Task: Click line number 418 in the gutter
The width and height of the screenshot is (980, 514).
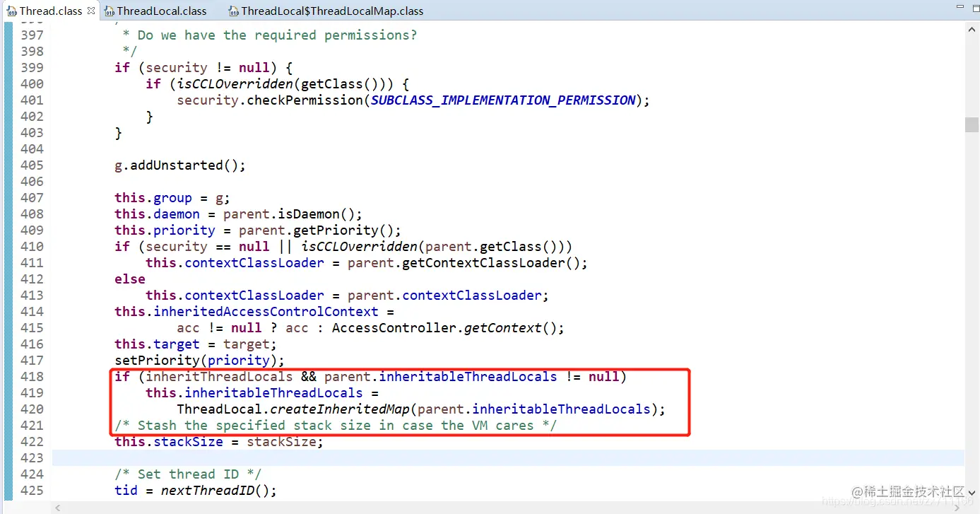Action: pos(32,377)
